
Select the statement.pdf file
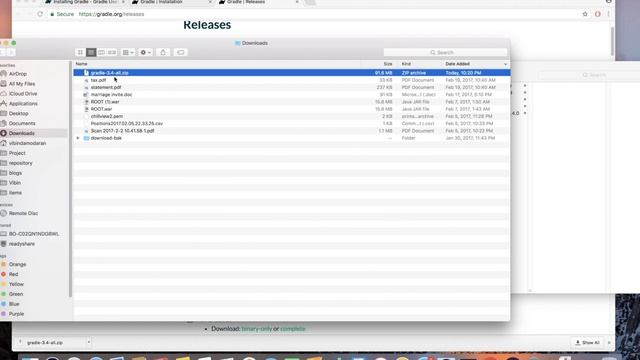pyautogui.click(x=292, y=87)
